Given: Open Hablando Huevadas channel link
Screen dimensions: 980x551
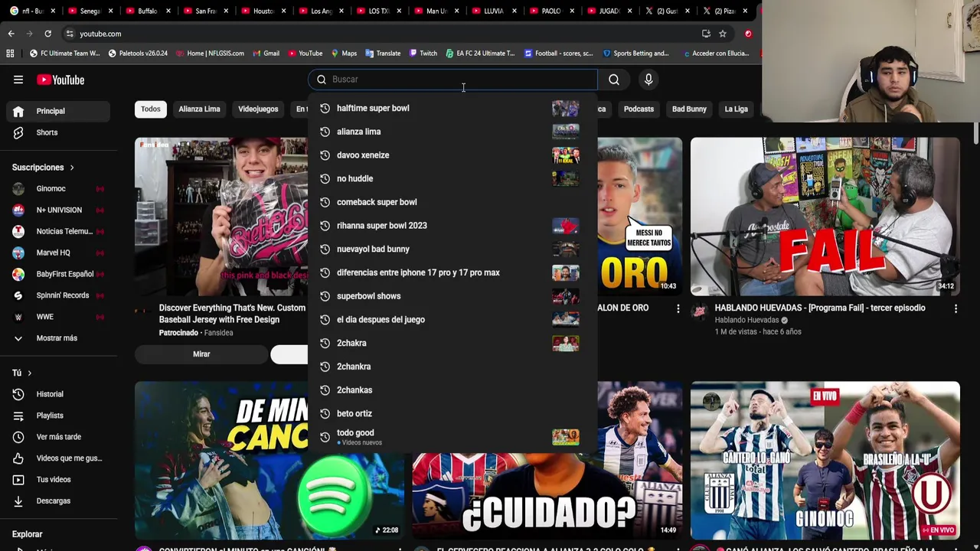Looking at the screenshot, I should (746, 320).
